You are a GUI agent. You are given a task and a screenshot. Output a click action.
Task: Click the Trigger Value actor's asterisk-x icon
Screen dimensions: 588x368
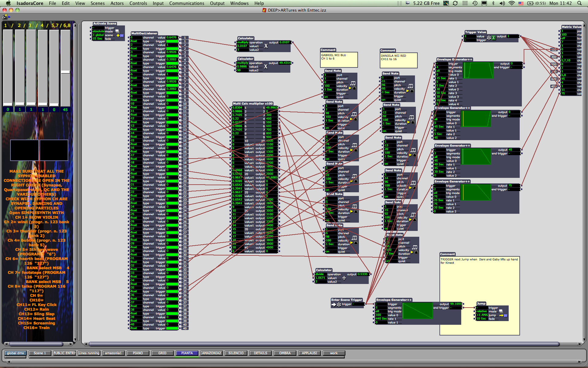point(491,38)
